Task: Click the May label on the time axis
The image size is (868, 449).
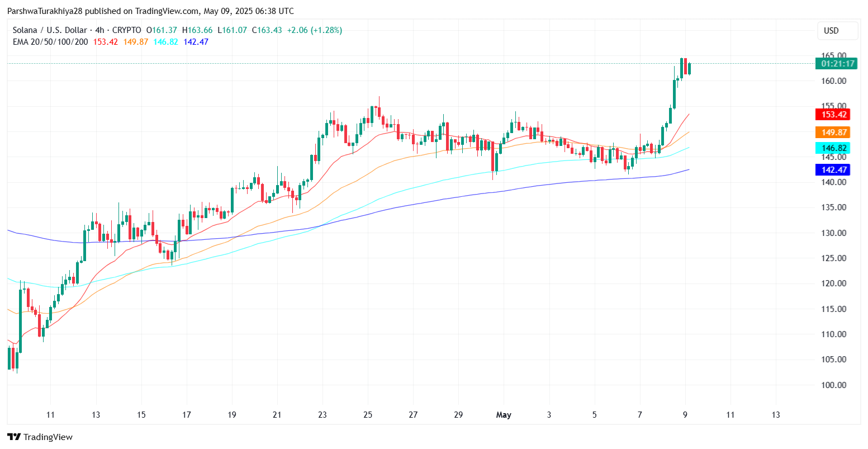Action: pos(504,415)
